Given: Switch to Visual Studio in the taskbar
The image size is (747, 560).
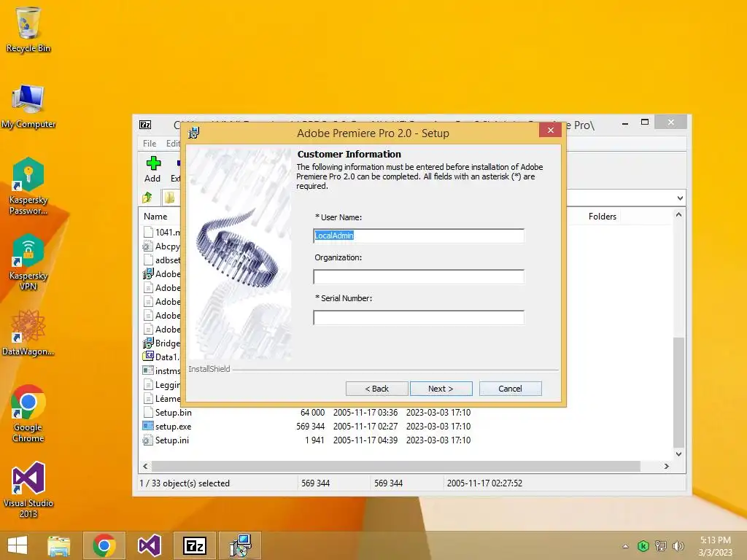Looking at the screenshot, I should [x=149, y=545].
